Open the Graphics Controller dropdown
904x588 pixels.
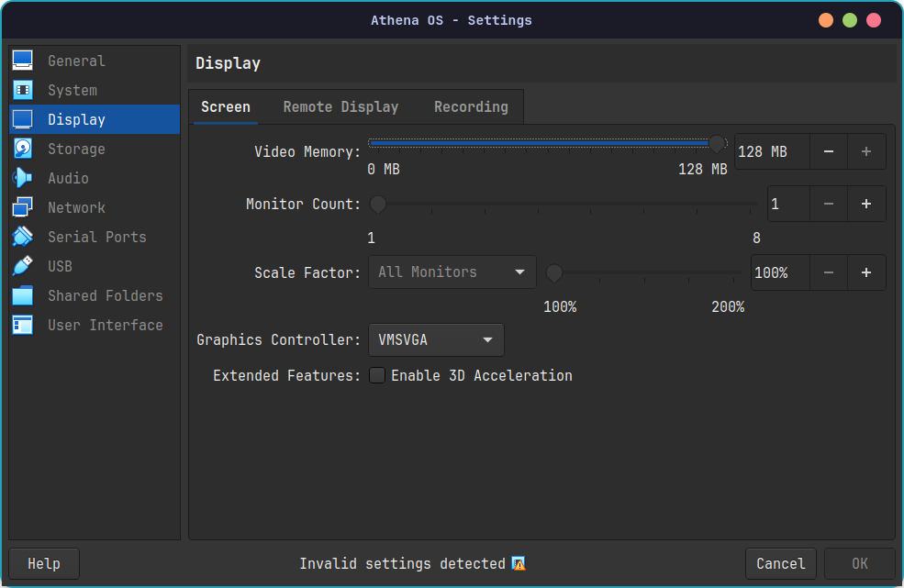436,339
